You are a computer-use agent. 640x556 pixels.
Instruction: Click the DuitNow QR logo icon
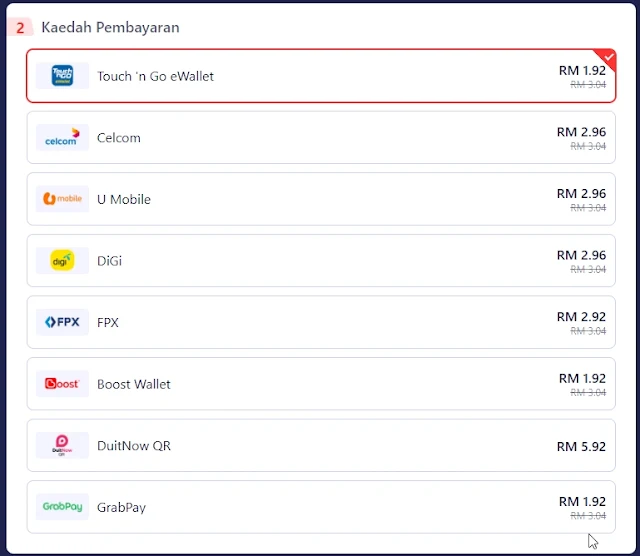pos(62,445)
